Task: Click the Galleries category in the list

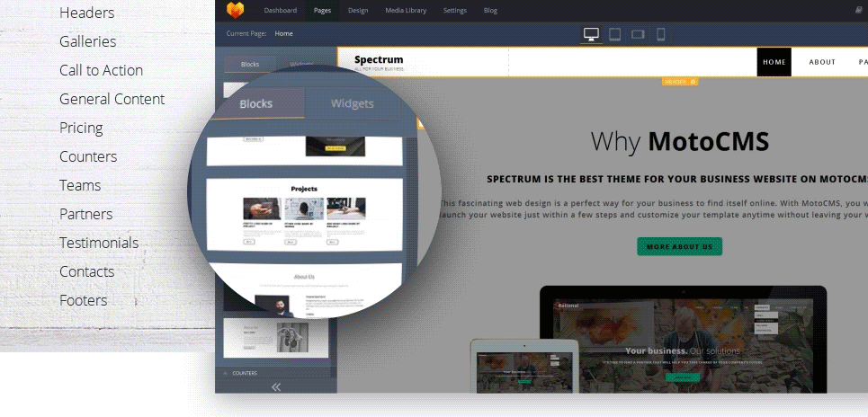Action: 87,41
